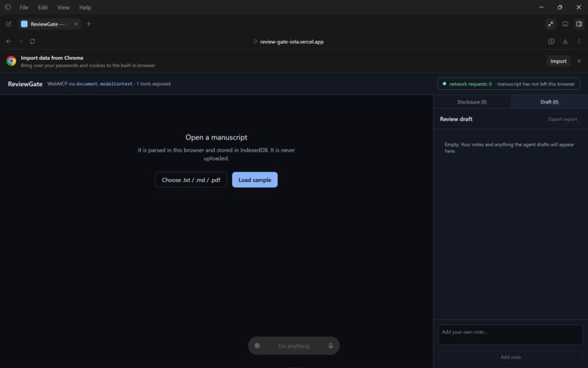Click the ReviewGate logo title

(x=25, y=84)
